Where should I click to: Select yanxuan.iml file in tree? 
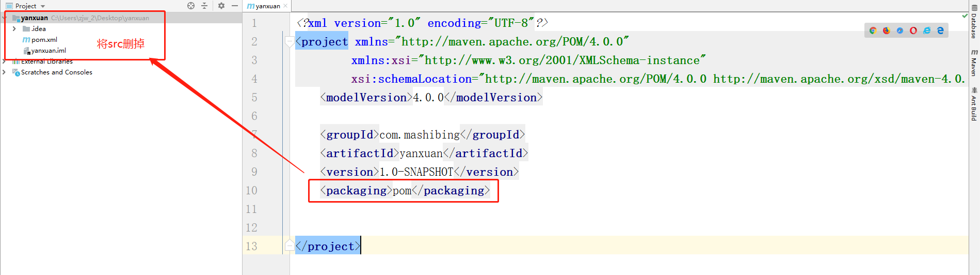pyautogui.click(x=48, y=51)
